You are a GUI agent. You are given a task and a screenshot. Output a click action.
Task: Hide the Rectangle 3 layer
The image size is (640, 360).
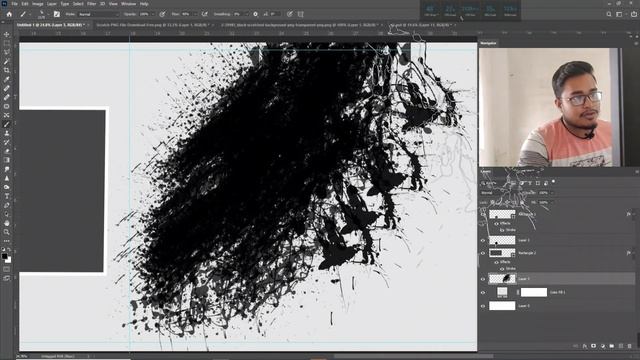pos(483,214)
